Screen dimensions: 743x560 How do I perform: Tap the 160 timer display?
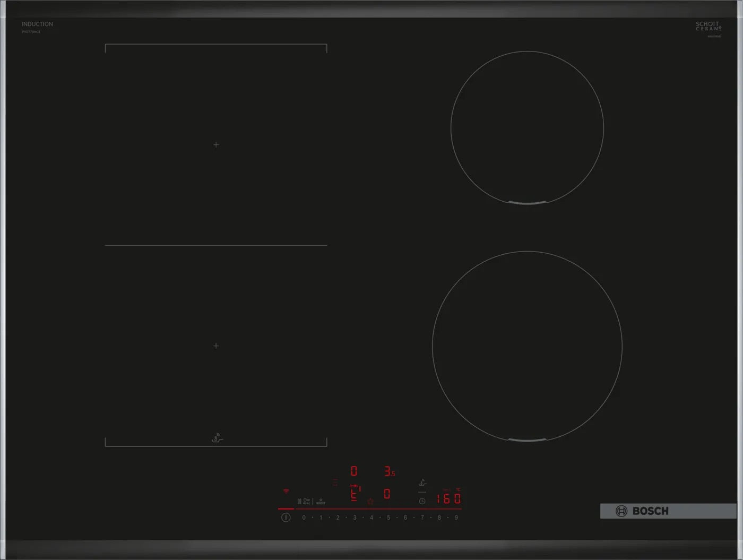click(x=448, y=499)
